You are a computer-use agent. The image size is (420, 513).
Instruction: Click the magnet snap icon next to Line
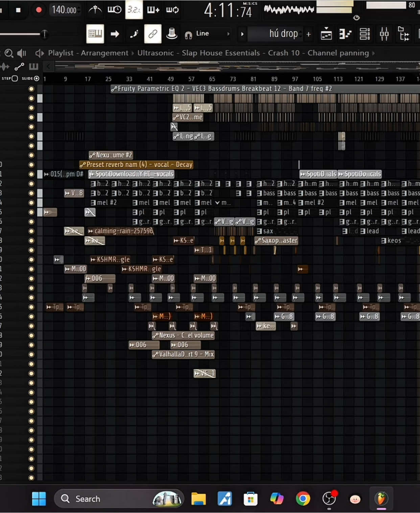(188, 34)
